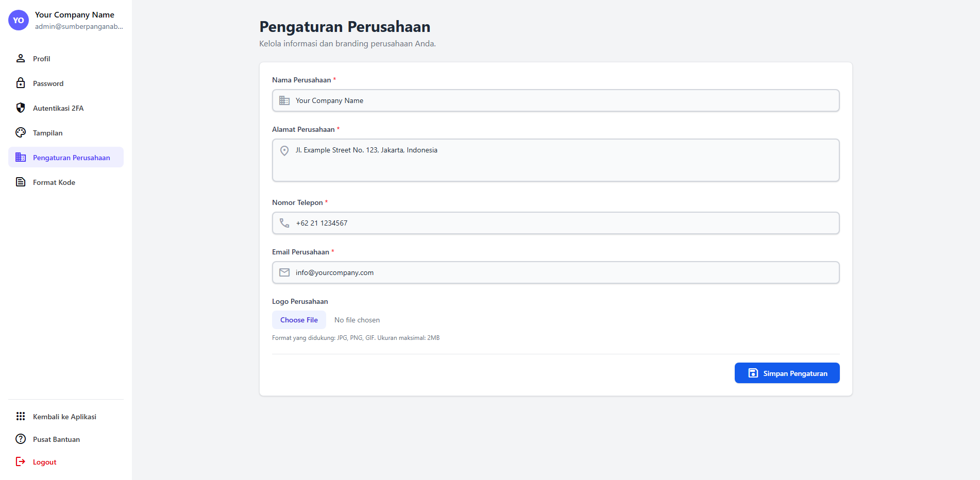Click the Tampilan palette icon
The width and height of the screenshot is (980, 480).
(21, 132)
